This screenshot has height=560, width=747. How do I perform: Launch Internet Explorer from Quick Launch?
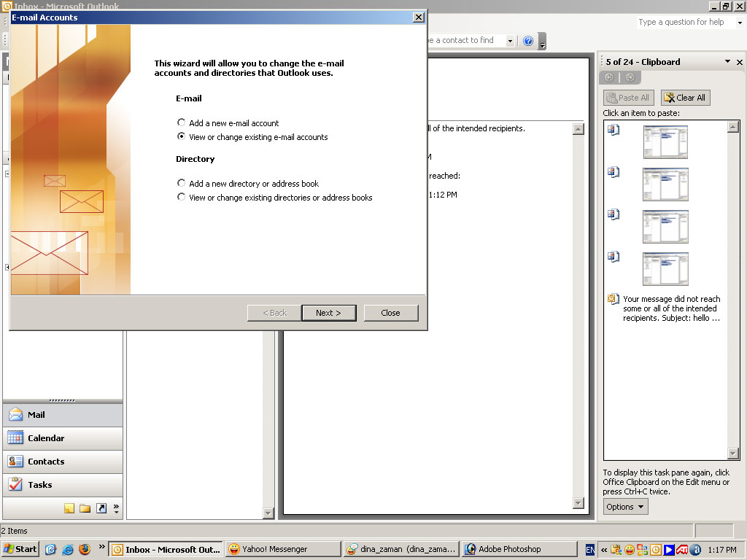pyautogui.click(x=68, y=549)
